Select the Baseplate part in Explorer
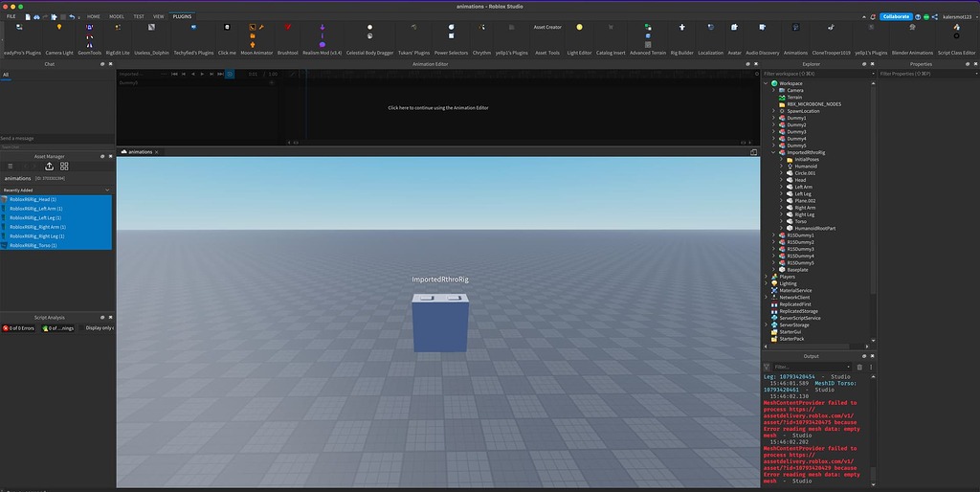The width and height of the screenshot is (980, 492). point(797,269)
